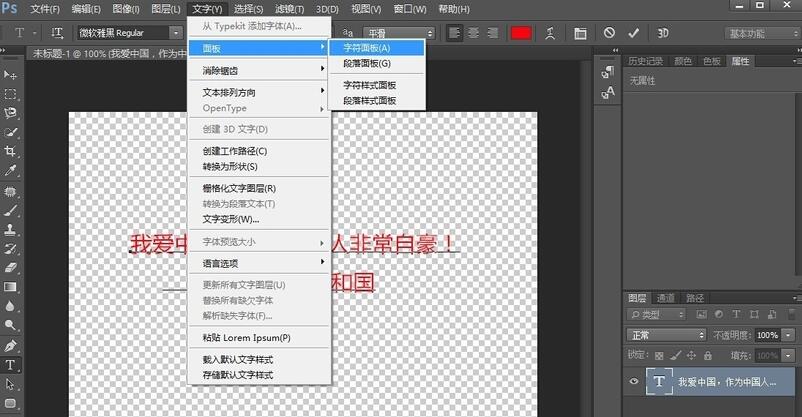Select the Lasso tool
Viewport: 802px width, 417px height.
(10, 113)
